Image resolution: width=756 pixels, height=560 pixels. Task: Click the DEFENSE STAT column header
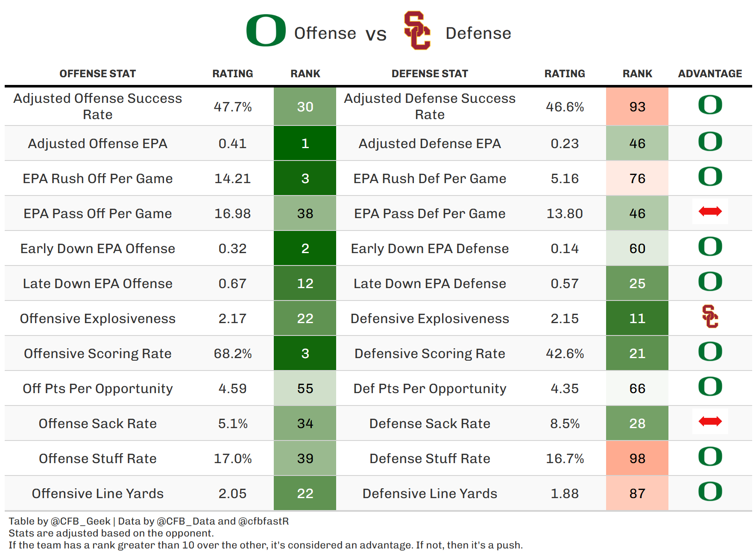[x=430, y=74]
